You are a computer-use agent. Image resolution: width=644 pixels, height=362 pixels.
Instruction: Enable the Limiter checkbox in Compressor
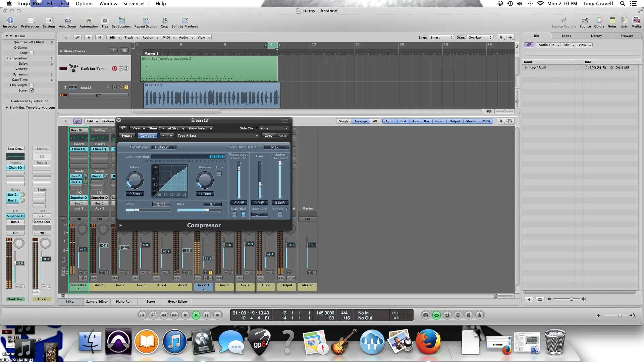coord(280,214)
